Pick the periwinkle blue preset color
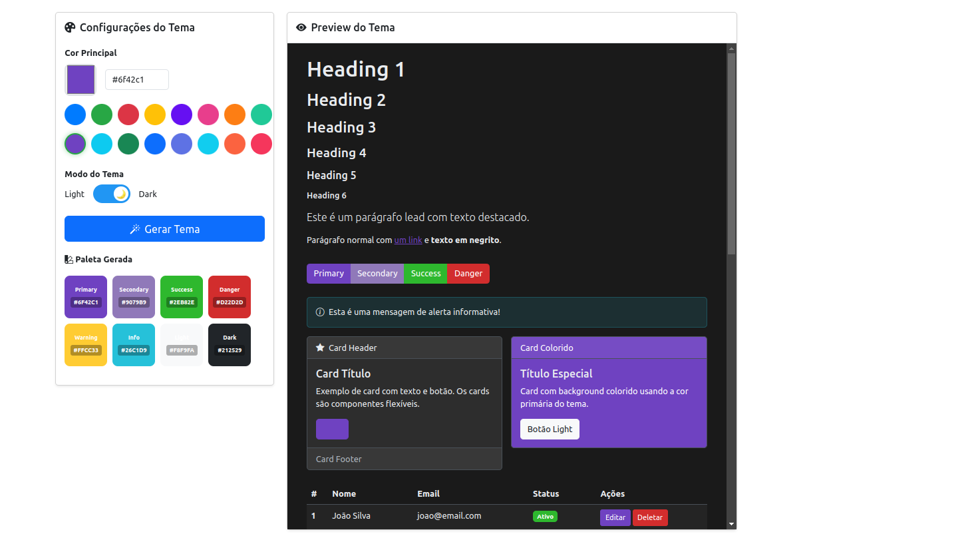 182,144
